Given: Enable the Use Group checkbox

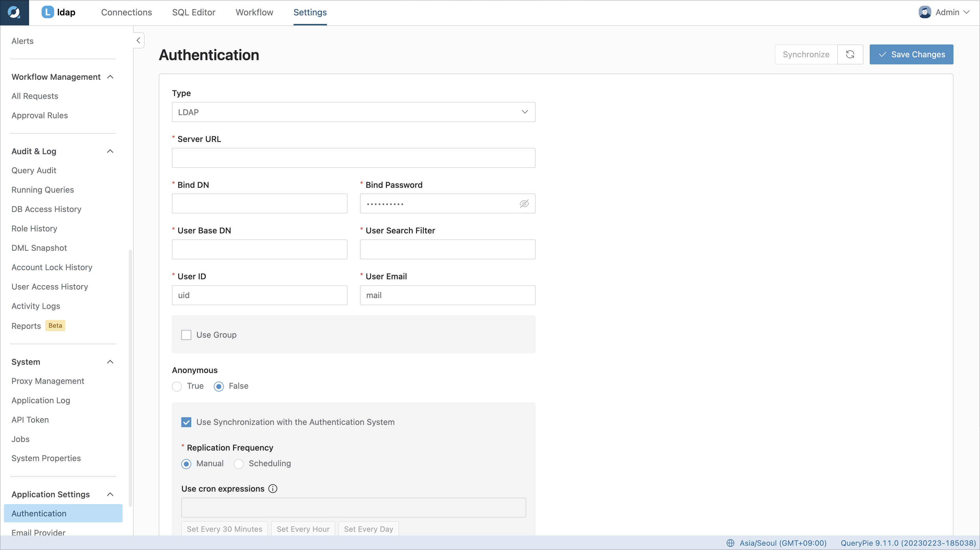Looking at the screenshot, I should tap(186, 335).
